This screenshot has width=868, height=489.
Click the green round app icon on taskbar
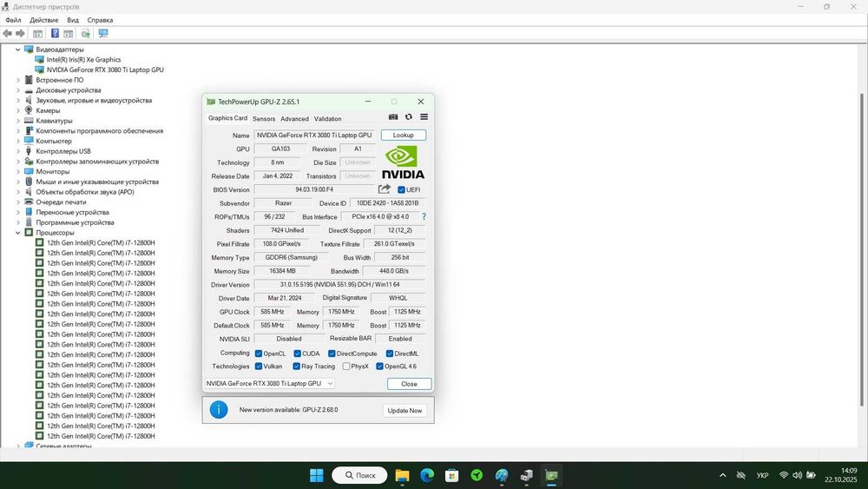coord(477,475)
